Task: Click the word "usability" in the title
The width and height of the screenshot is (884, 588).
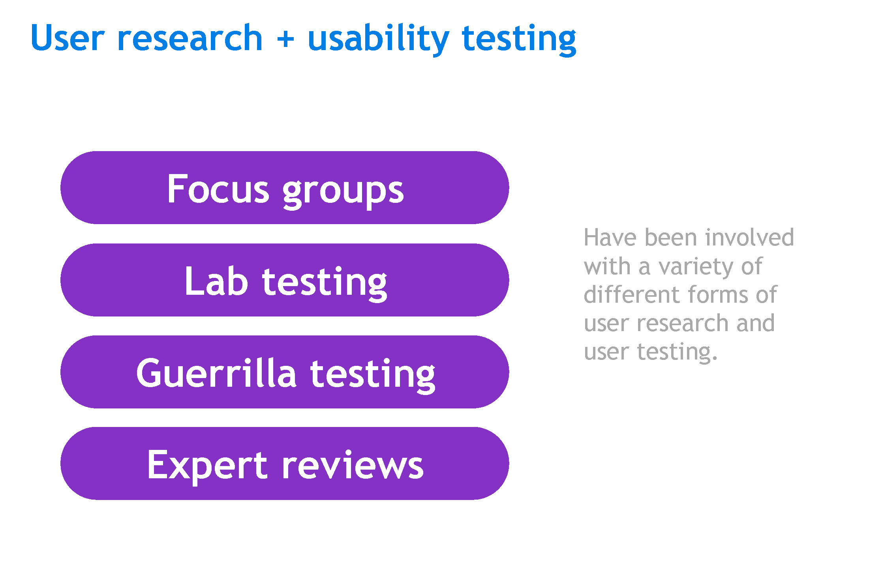Action: (x=378, y=39)
